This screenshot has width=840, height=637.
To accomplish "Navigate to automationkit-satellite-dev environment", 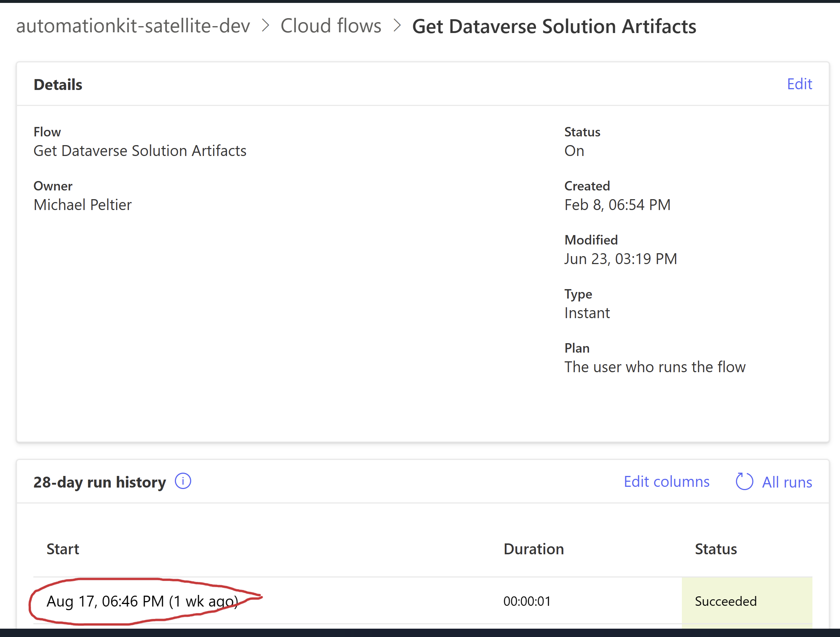I will point(132,26).
